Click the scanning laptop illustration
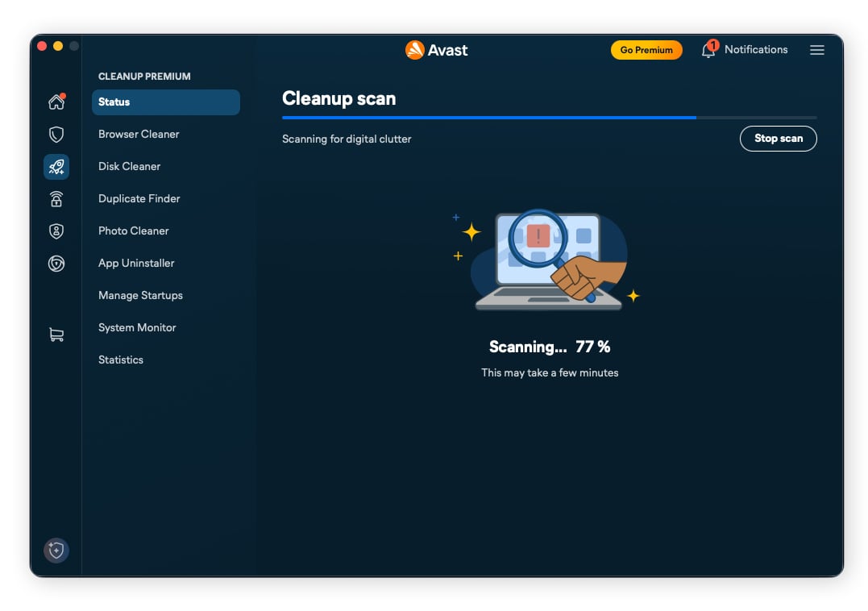This screenshot has height=611, width=868. (x=548, y=259)
